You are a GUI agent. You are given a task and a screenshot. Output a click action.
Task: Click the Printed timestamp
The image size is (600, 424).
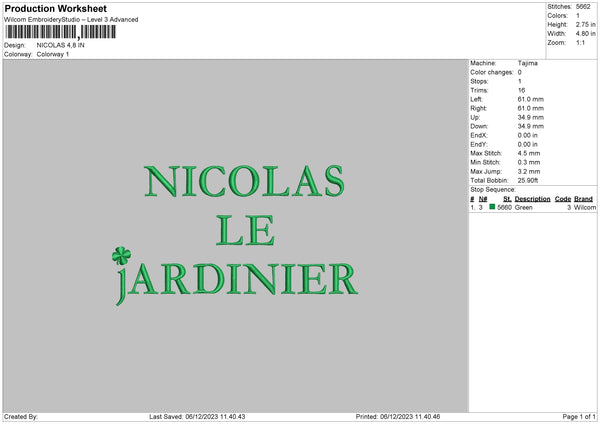pos(398,417)
